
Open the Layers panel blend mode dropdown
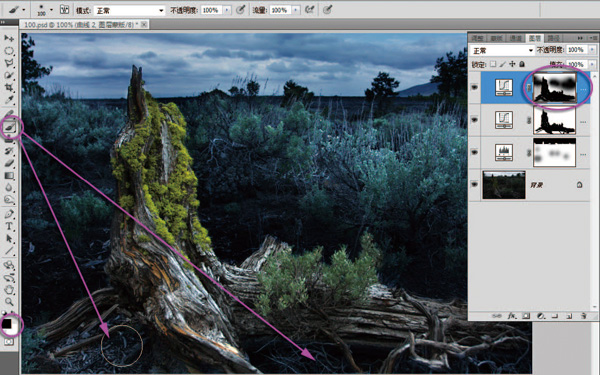(502, 50)
